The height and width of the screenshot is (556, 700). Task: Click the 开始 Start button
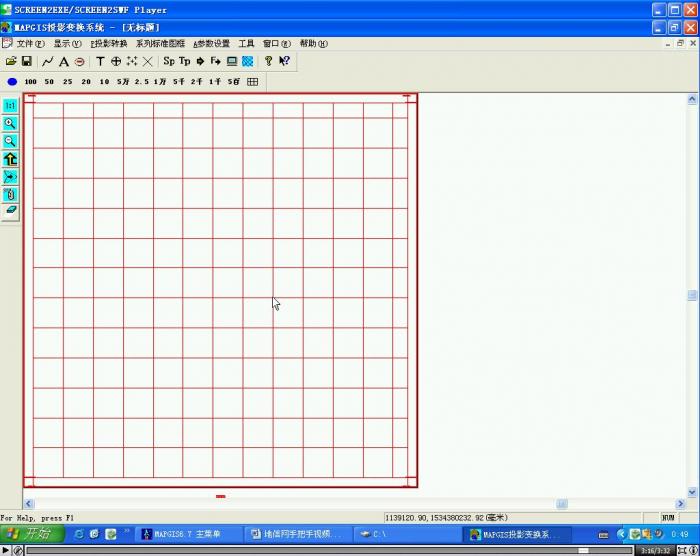coord(33,534)
